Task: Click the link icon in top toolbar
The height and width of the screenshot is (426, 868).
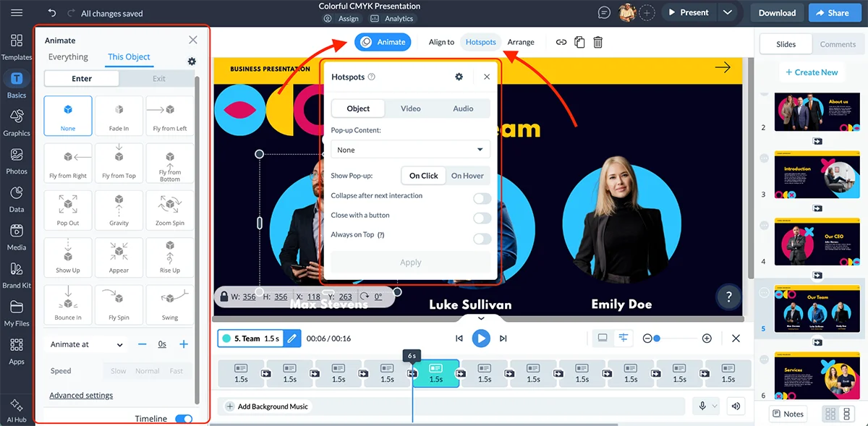Action: (x=561, y=42)
